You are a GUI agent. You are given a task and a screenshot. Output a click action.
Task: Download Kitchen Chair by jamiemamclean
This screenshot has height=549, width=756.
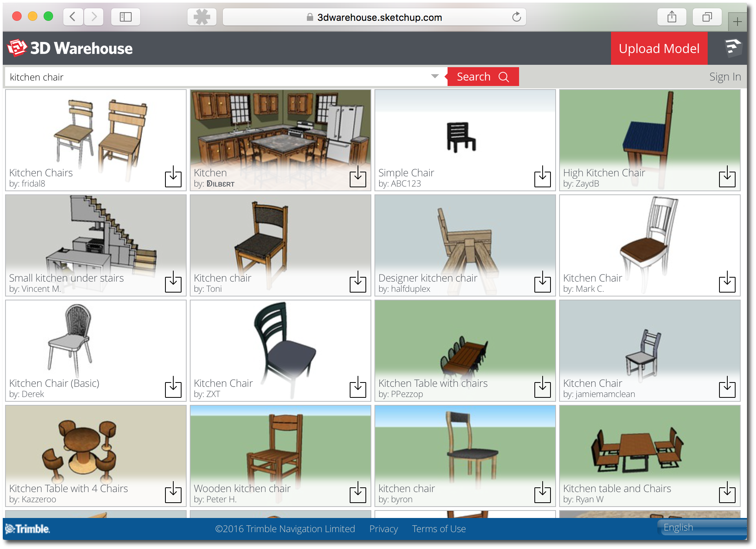click(x=727, y=387)
